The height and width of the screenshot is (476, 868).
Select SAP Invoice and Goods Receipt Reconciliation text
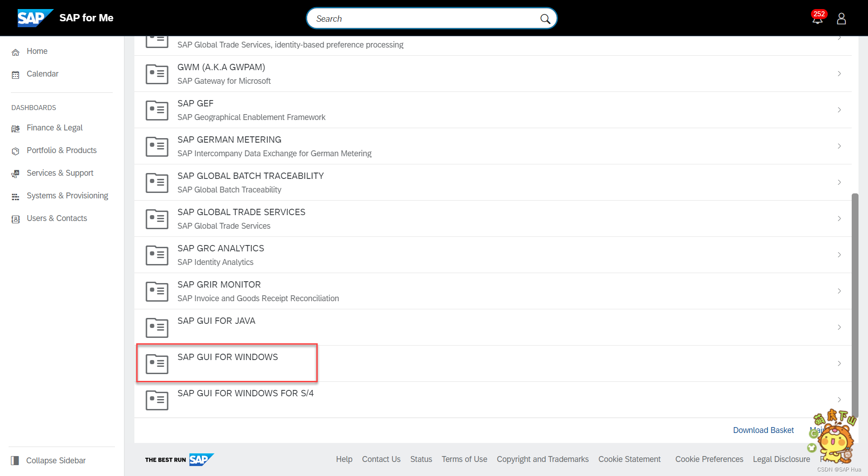(258, 298)
